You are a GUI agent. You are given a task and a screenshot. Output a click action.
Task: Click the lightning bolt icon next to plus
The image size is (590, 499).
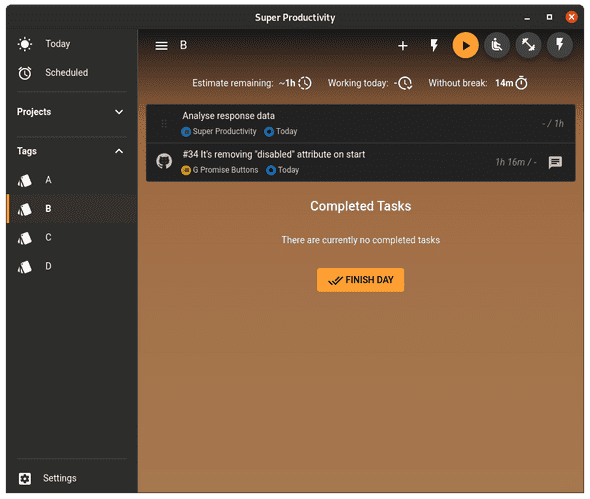coord(434,46)
